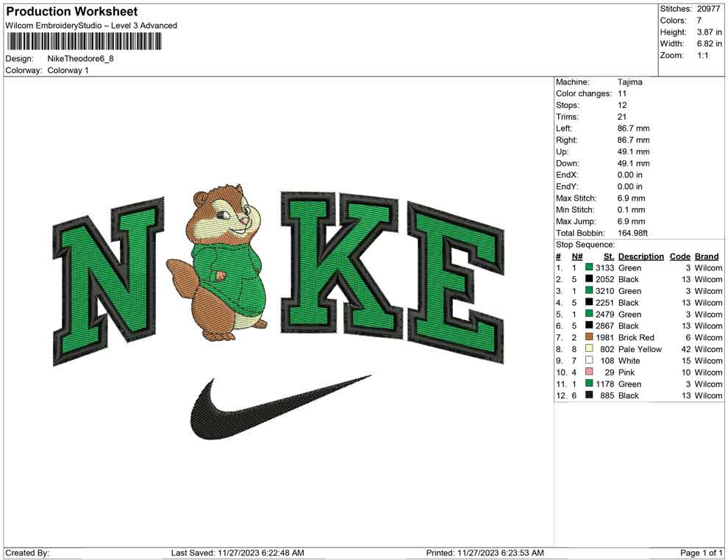Click the 'Production Worksheet' title
Viewport: 728px width, 560px height.
tap(72, 11)
